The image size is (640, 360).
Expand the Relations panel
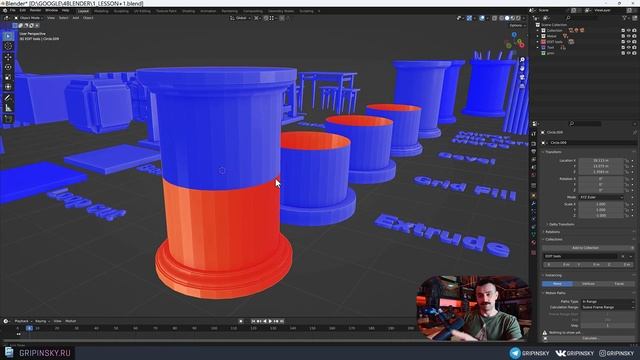552,232
